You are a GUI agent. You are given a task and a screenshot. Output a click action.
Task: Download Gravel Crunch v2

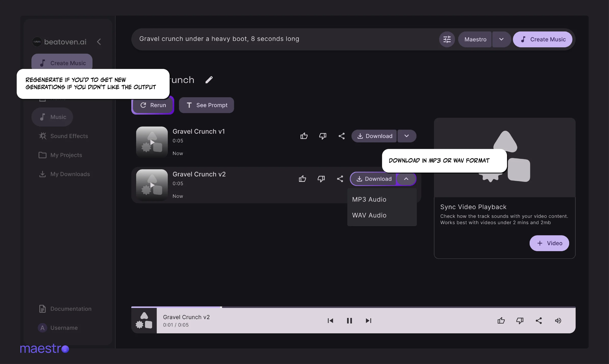pyautogui.click(x=374, y=179)
